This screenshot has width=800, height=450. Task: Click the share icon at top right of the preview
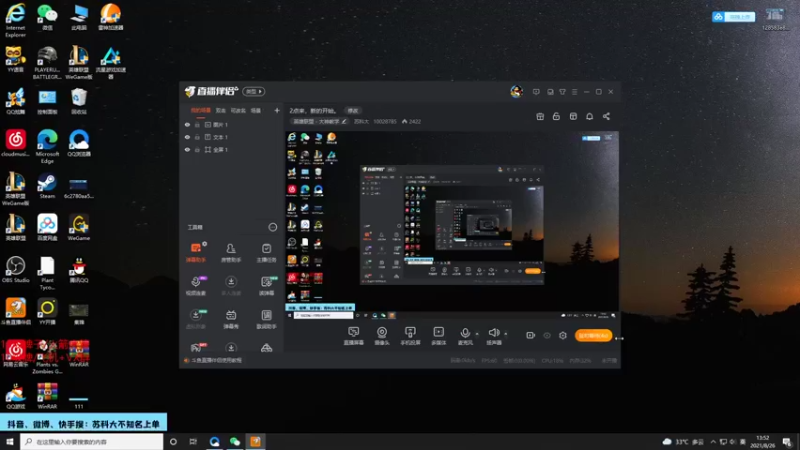(x=606, y=116)
